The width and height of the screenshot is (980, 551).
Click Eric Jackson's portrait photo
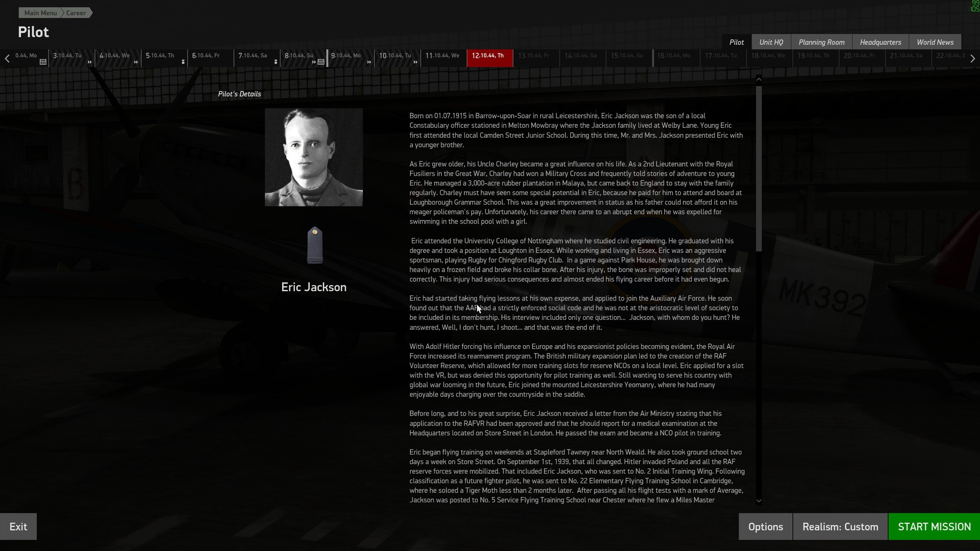(314, 157)
